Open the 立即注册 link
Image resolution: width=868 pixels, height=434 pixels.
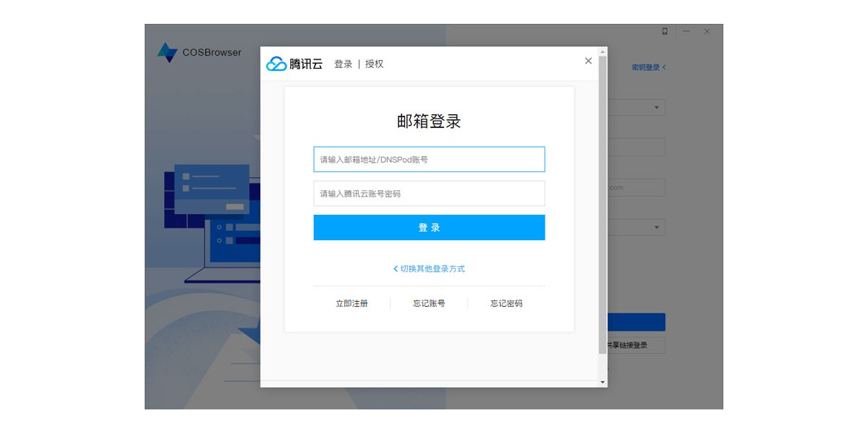[352, 303]
